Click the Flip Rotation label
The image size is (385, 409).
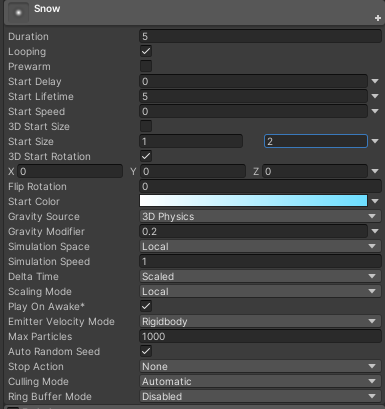[37, 186]
